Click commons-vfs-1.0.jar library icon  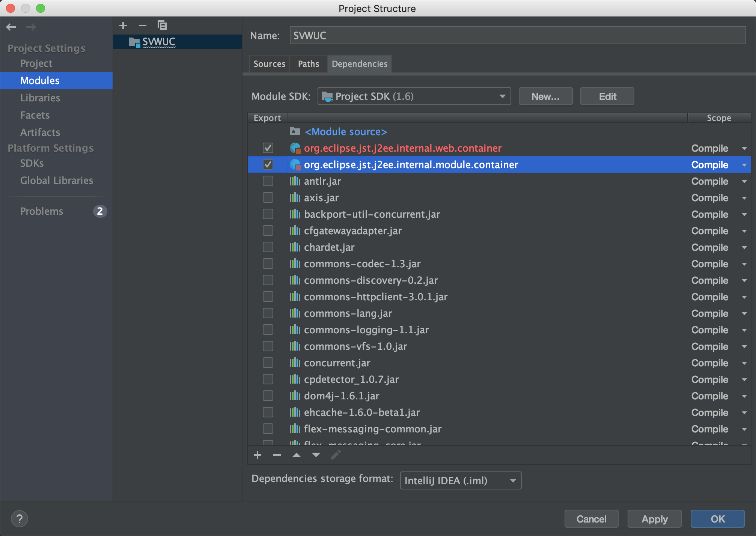point(295,346)
